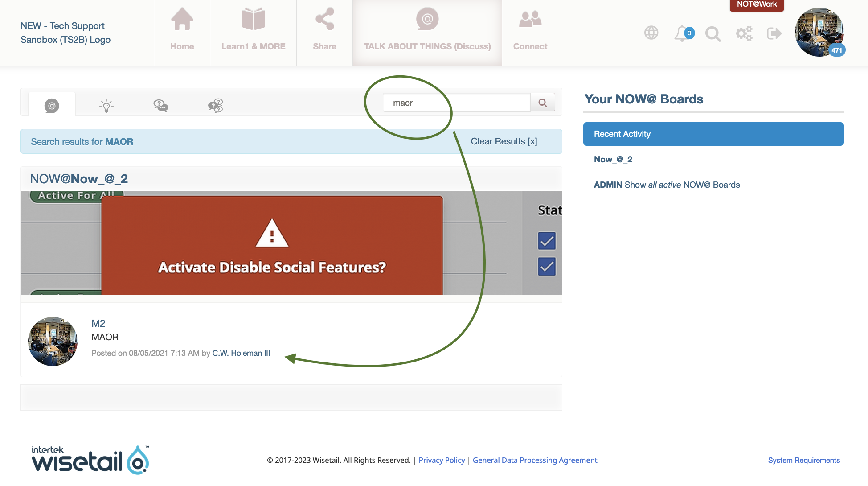This screenshot has height=486, width=868.
Task: Open the admin gears settings icon
Action: tap(744, 33)
